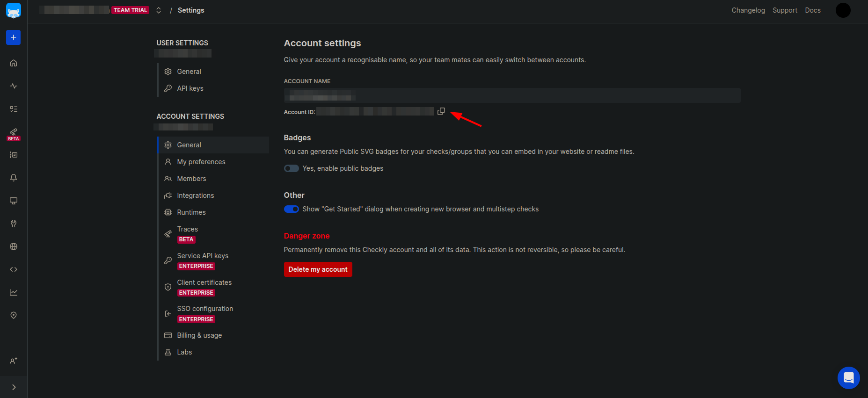Click the Checkly raccoon logo
The image size is (868, 398).
(x=14, y=10)
